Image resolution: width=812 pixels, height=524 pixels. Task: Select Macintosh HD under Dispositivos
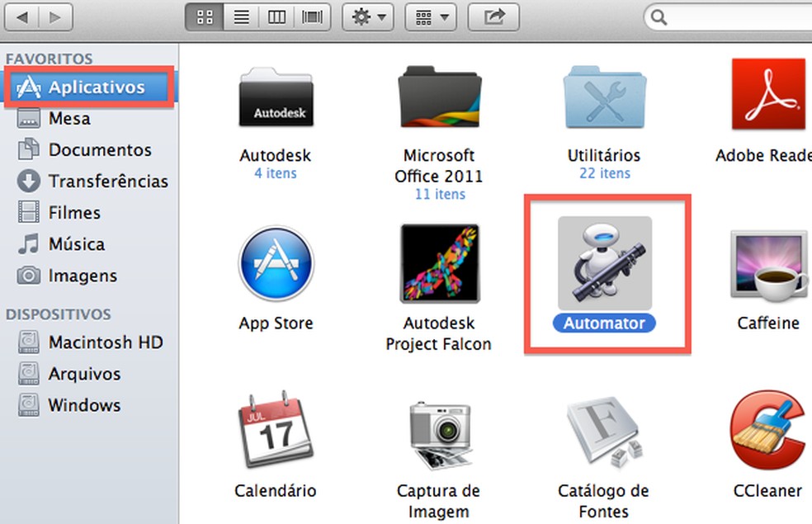pyautogui.click(x=89, y=342)
